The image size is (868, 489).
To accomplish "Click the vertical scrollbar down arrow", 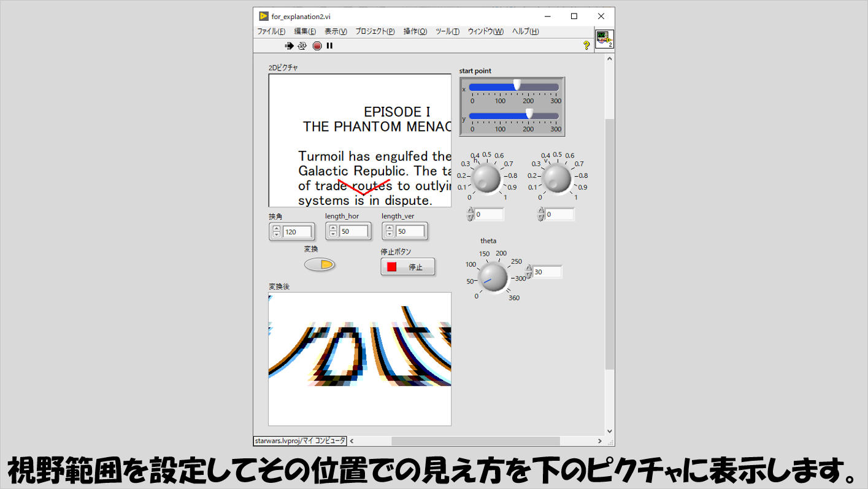I will tap(610, 431).
